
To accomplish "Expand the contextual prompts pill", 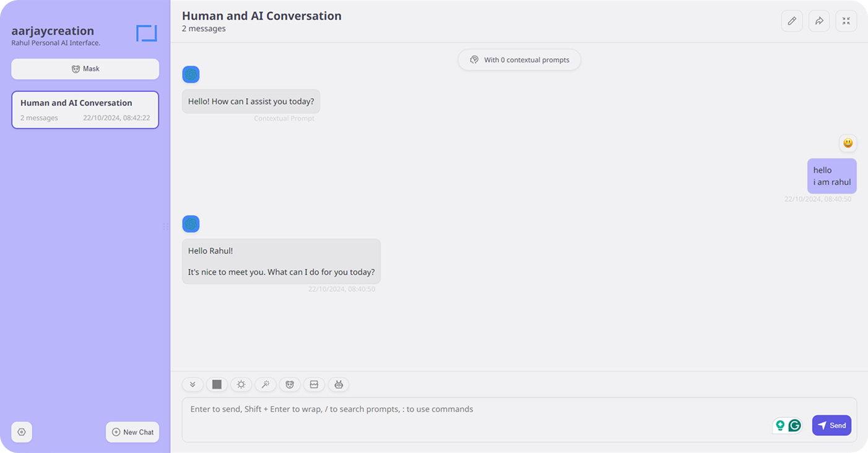I will click(519, 59).
